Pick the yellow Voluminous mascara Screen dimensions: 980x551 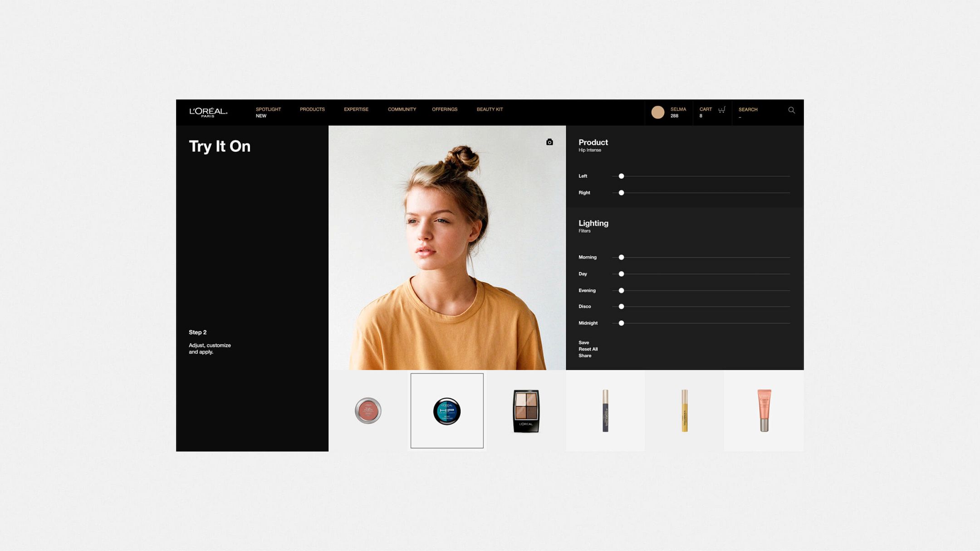pos(684,411)
